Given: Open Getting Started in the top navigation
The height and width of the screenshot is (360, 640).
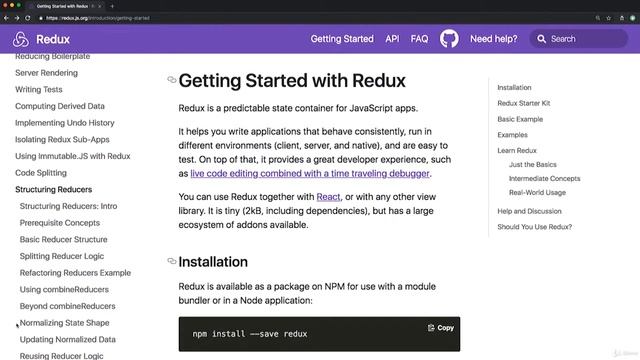Looking at the screenshot, I should 342,39.
